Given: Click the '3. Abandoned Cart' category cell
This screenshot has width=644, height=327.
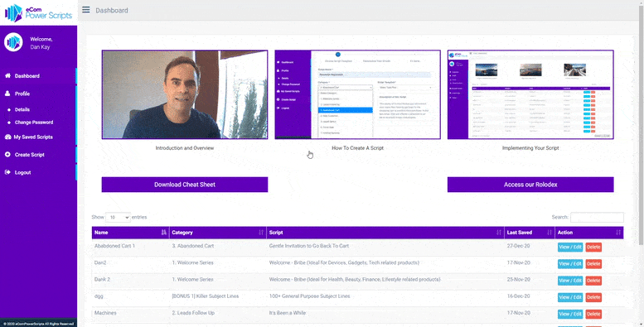Looking at the screenshot, I should point(218,247).
